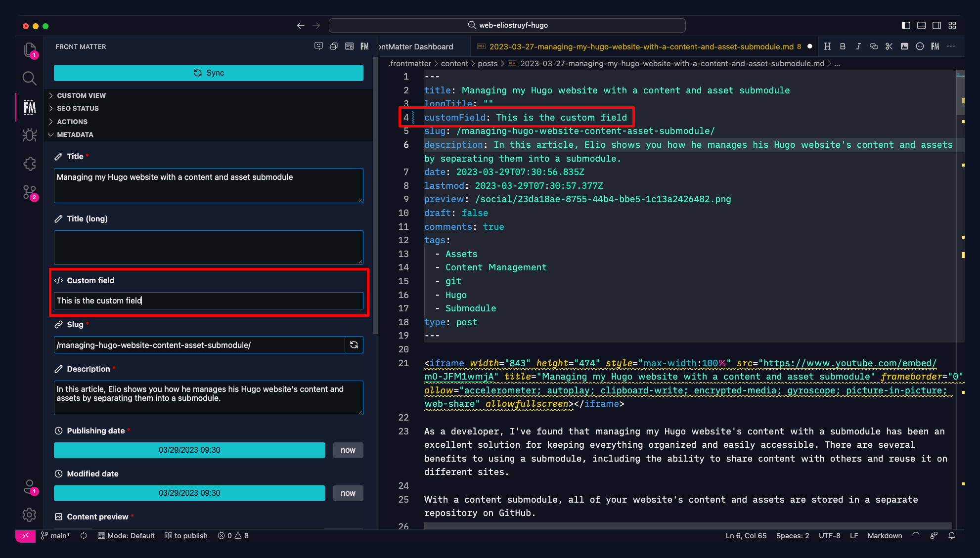Click the insert image toolbar icon
The width and height of the screenshot is (980, 558).
[x=904, y=46]
